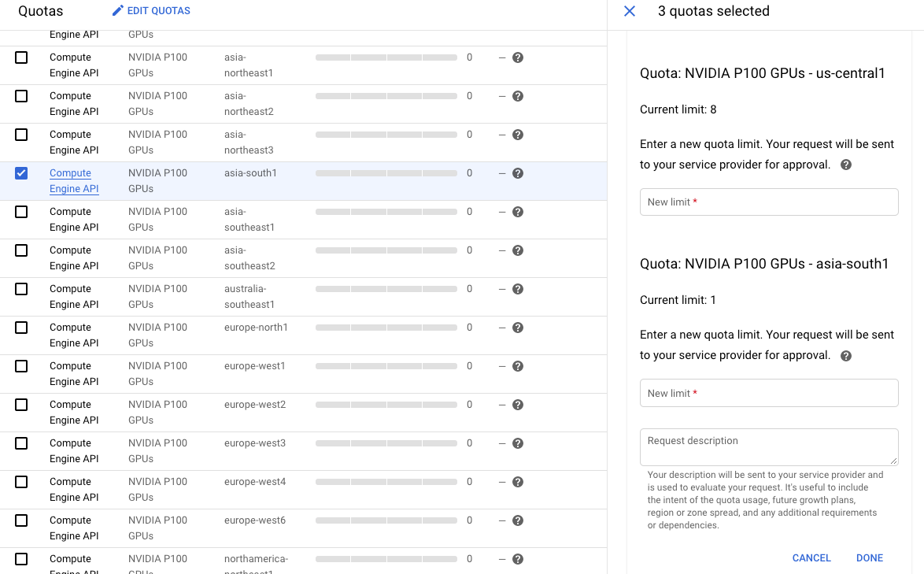Click usage bar in europe-north1 row

[x=386, y=328]
